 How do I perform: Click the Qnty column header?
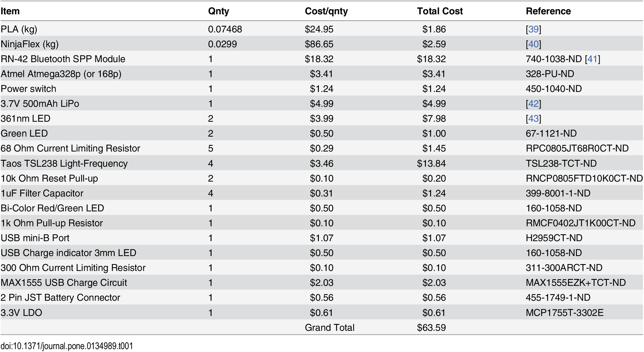coord(218,11)
